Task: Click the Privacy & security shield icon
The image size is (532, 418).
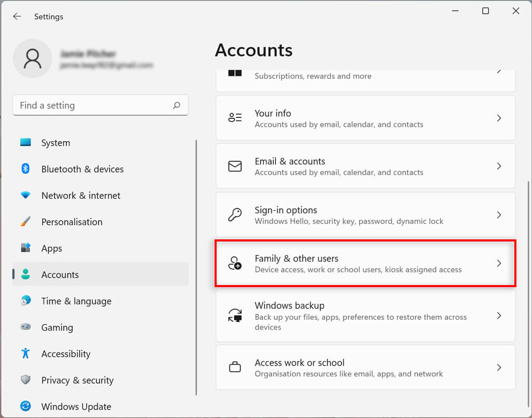Action: pos(25,380)
